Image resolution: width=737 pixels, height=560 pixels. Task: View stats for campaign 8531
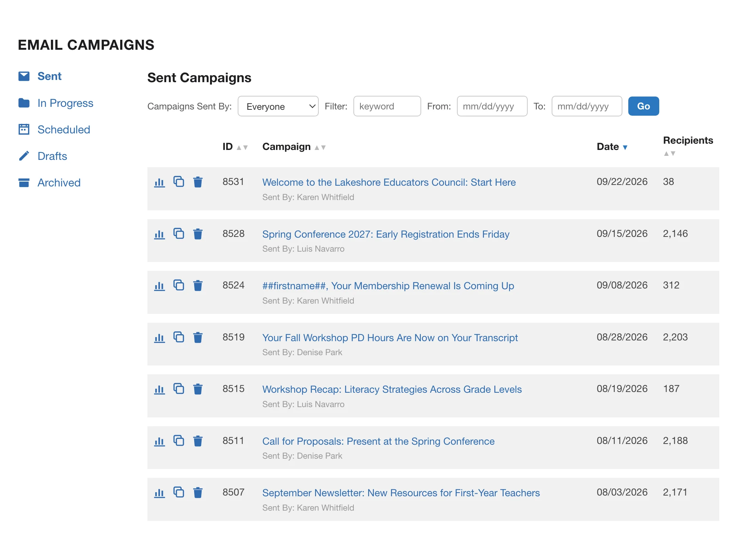coord(159,182)
